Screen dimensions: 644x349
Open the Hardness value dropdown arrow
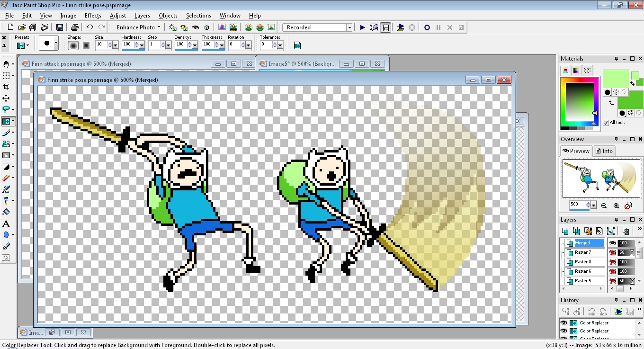(x=142, y=45)
